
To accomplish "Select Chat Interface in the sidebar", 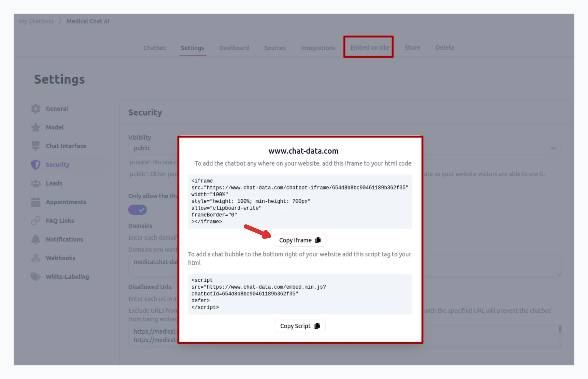I will [x=66, y=146].
